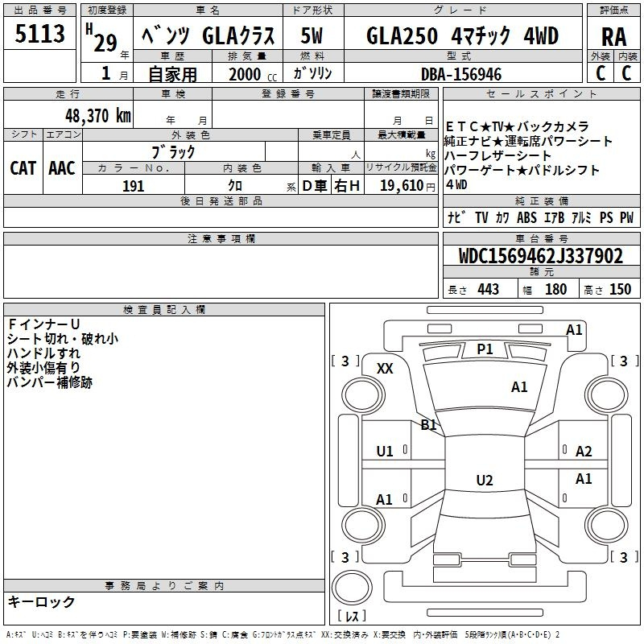Select the P1 marker on the windshield
This screenshot has width=644, height=644.
tap(485, 349)
